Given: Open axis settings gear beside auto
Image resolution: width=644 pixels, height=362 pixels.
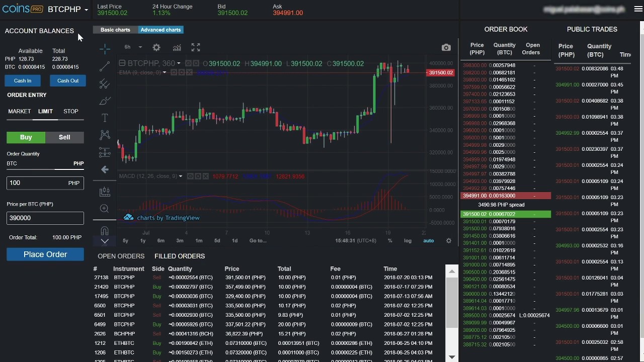Looking at the screenshot, I should (x=449, y=241).
